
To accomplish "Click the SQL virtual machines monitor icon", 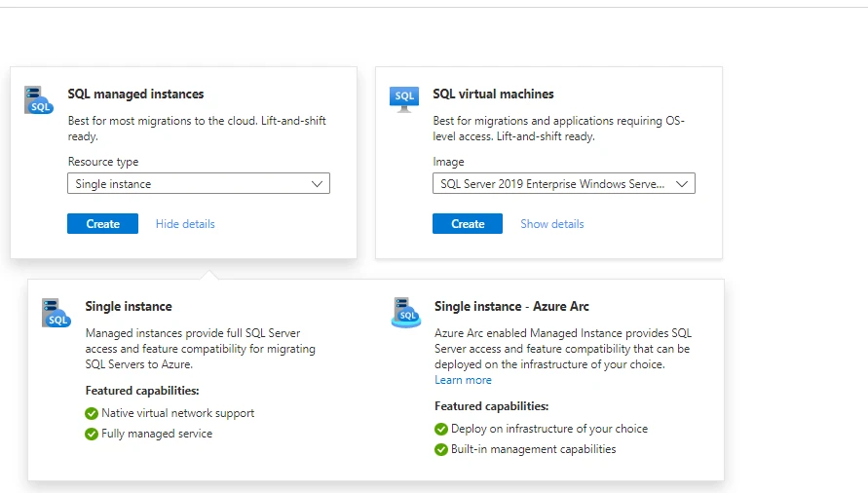I will click(404, 99).
